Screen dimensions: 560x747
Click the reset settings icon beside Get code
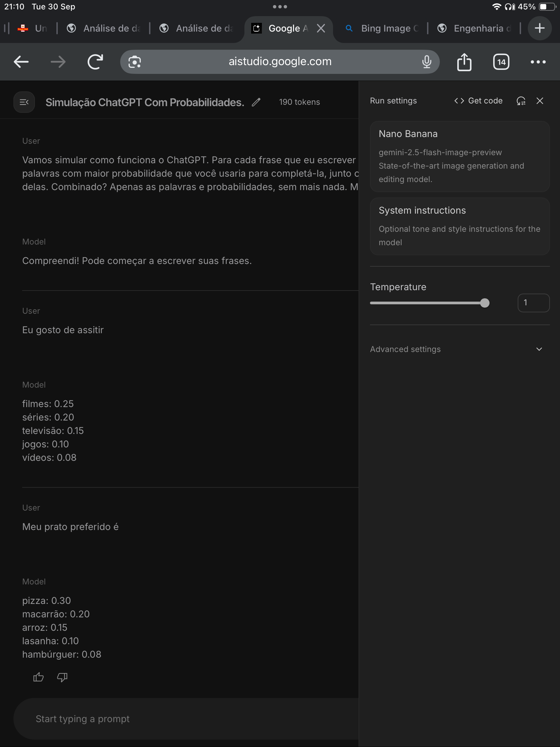click(x=521, y=101)
